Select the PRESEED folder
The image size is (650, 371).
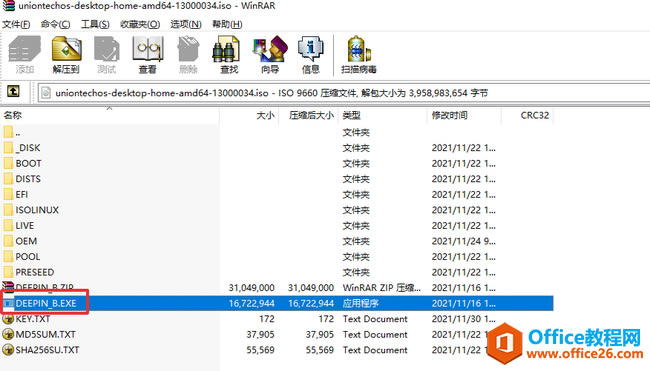pos(35,272)
